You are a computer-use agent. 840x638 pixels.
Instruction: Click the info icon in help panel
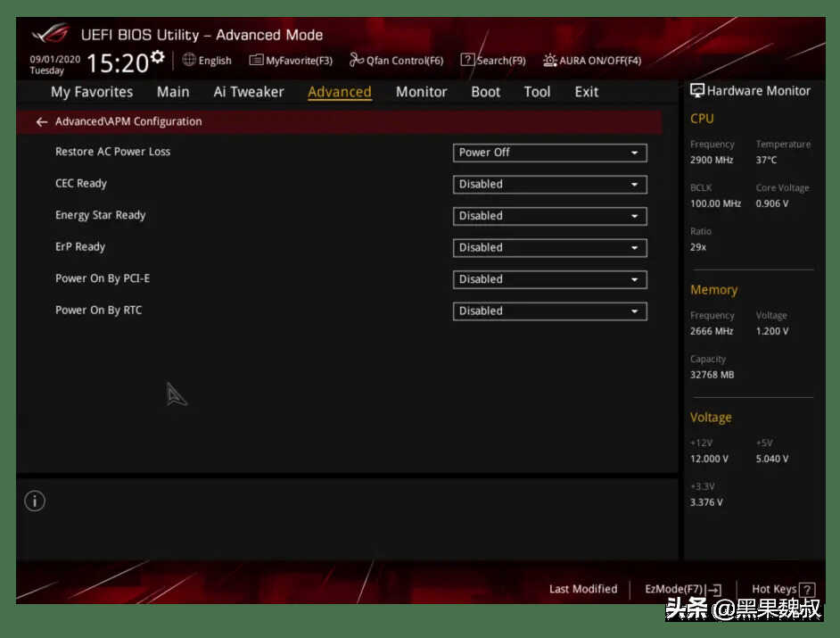tap(35, 501)
